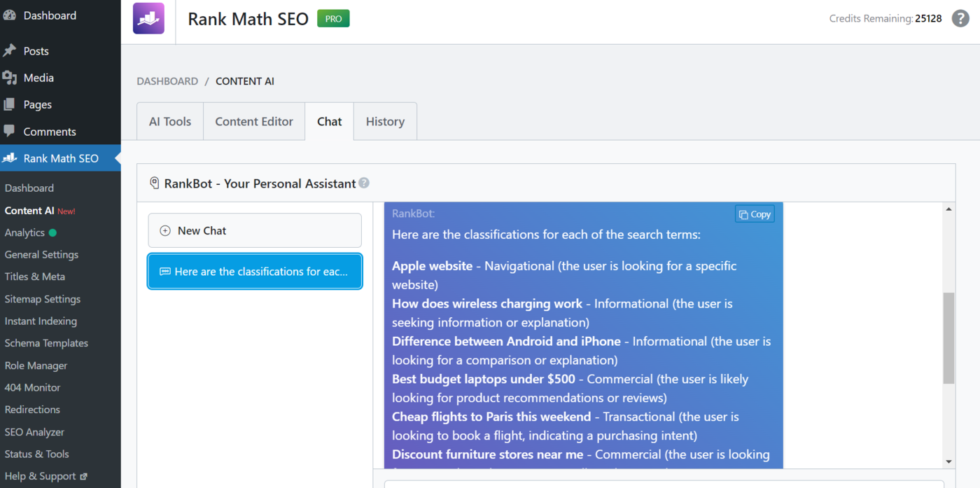980x488 pixels.
Task: Click the help tooltip beside RankBot title
Action: (364, 183)
